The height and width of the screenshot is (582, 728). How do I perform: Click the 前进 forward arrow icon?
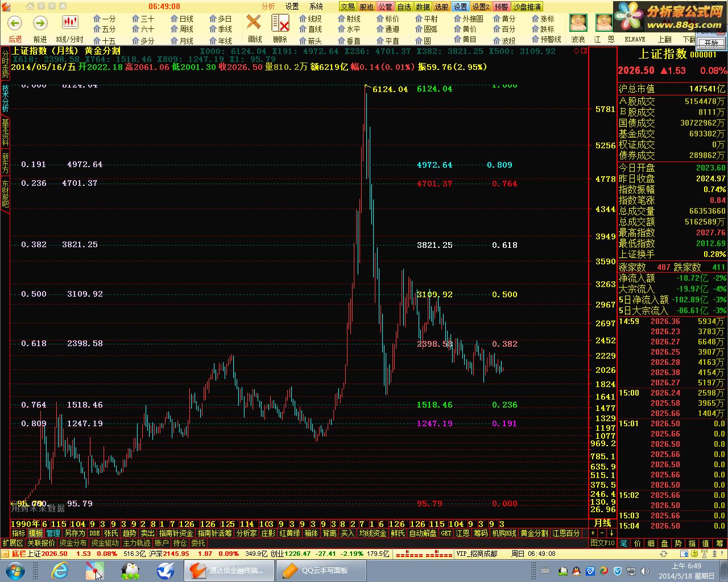tap(40, 23)
